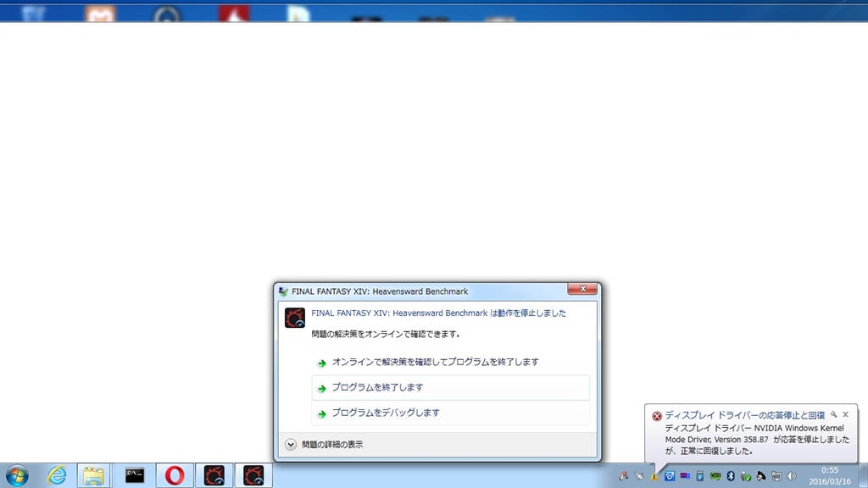
Task: Click the blue square tray icon
Action: tap(670, 476)
